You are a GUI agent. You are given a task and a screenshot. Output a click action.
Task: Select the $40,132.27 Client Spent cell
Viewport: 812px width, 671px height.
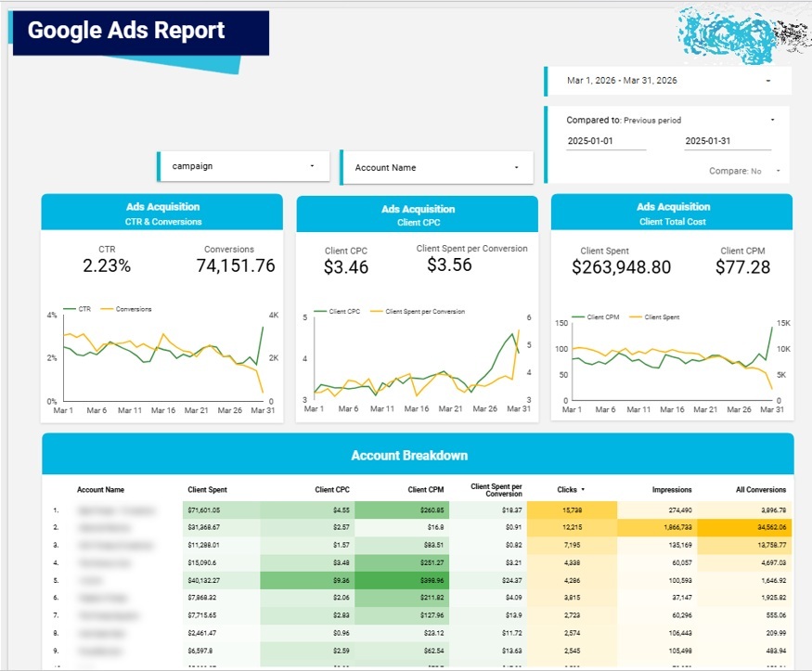click(x=221, y=580)
